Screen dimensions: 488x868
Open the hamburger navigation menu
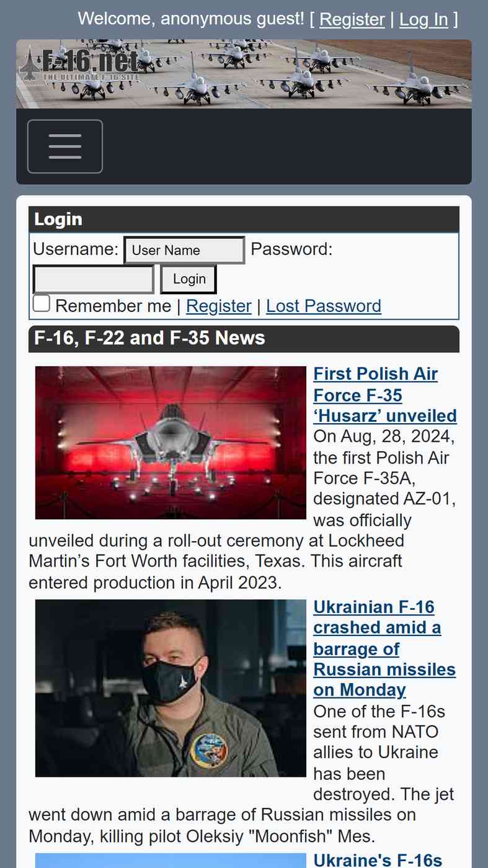tap(65, 146)
